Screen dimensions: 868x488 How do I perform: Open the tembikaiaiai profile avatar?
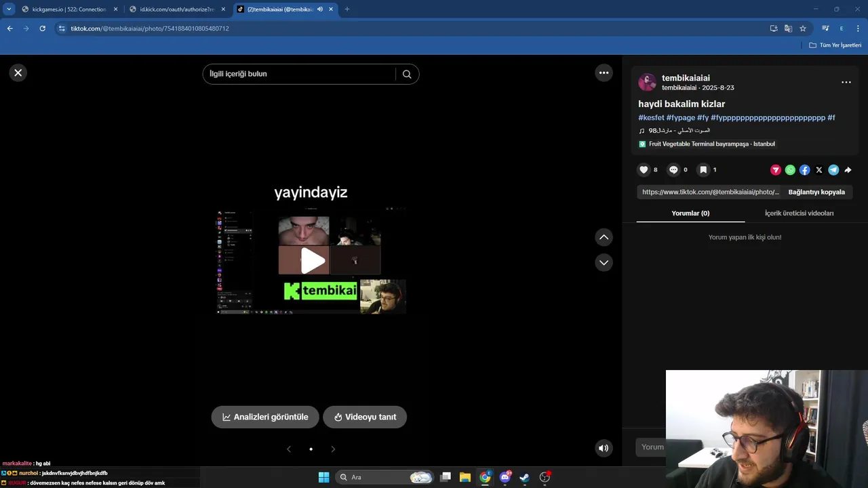point(647,83)
